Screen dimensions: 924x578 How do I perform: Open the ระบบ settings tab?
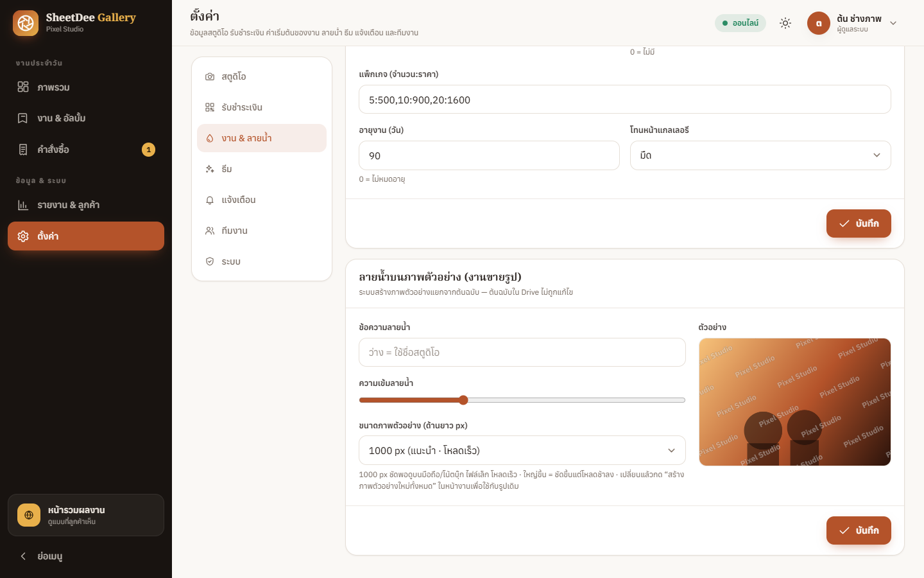[262, 261]
